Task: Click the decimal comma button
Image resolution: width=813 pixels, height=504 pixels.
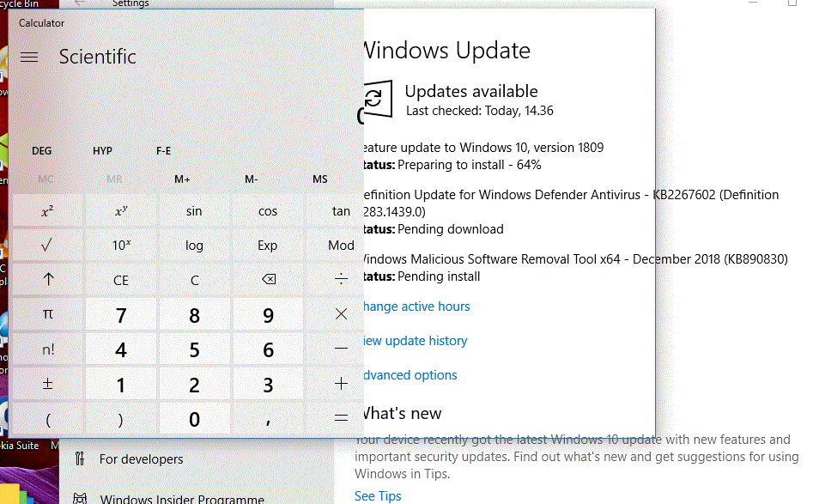Action: click(268, 418)
